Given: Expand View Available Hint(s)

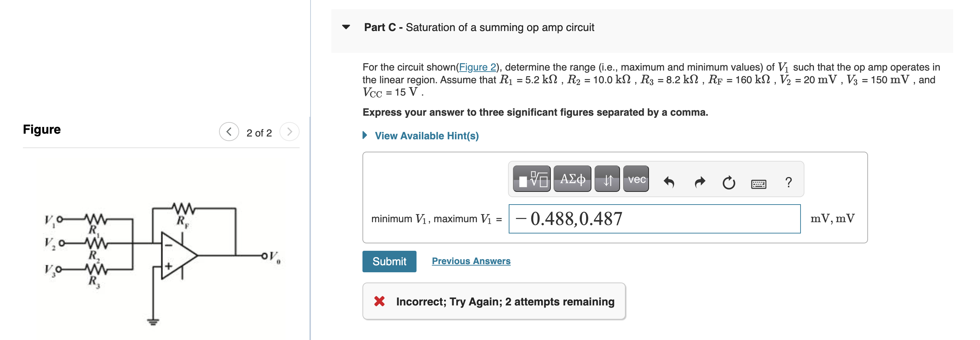Looking at the screenshot, I should [x=426, y=136].
